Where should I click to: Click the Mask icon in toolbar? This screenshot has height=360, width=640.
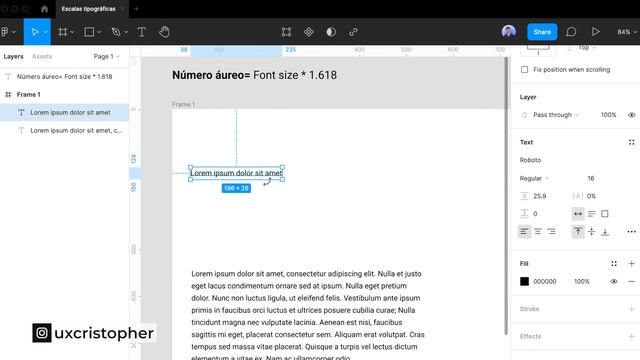click(x=331, y=32)
